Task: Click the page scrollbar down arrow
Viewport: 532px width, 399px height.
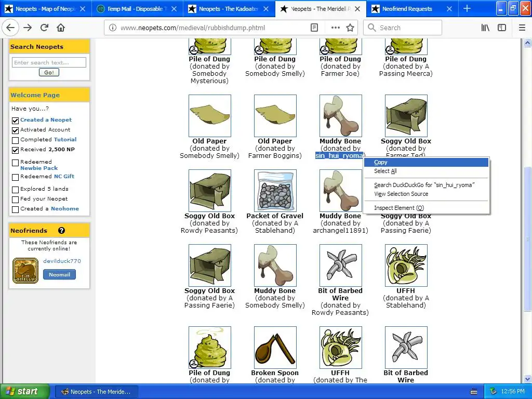Action: coord(527,379)
